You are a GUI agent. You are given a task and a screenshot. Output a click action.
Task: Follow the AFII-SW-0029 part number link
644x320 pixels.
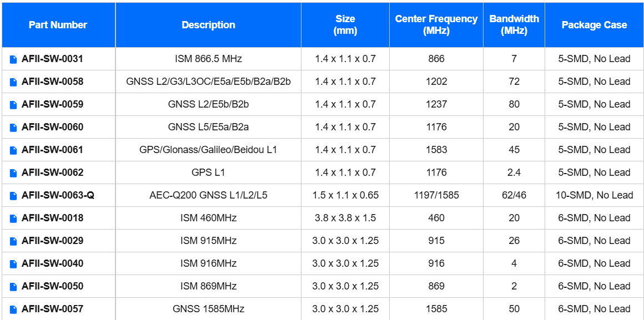52,241
